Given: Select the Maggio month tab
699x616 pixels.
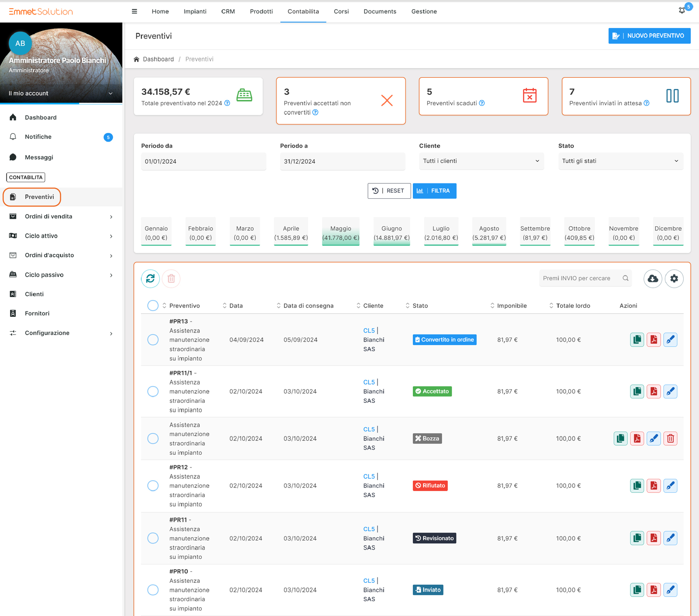Looking at the screenshot, I should click(x=341, y=233).
